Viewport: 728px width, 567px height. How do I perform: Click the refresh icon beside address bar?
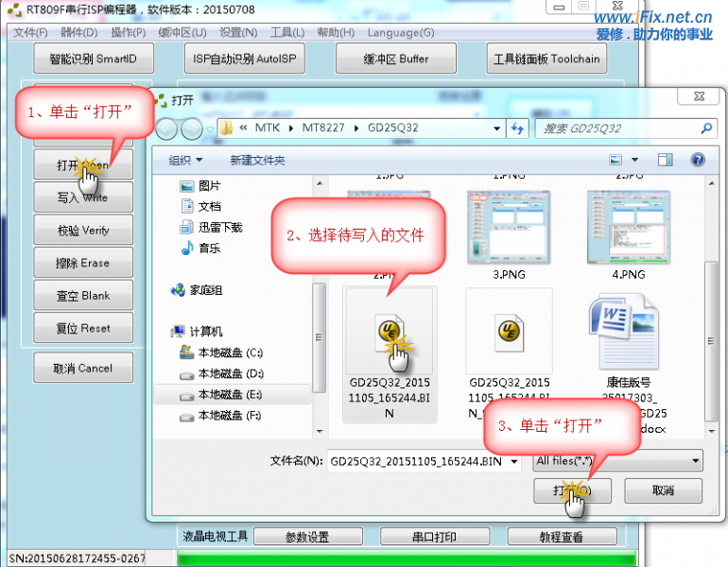517,129
